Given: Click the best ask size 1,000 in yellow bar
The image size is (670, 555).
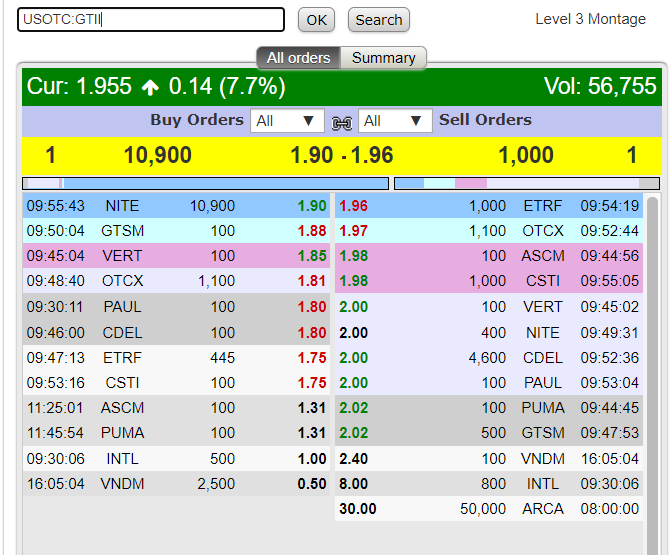Looking at the screenshot, I should pos(526,155).
